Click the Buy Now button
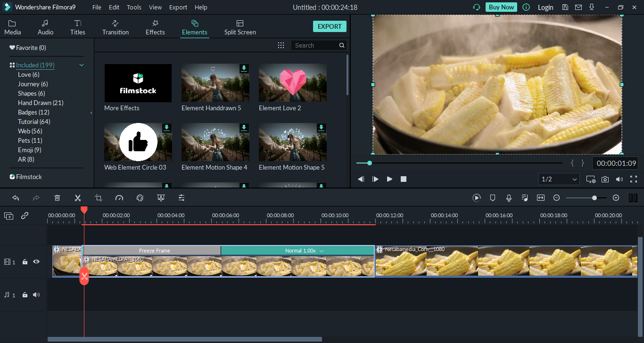This screenshot has width=644, height=343. 501,7
